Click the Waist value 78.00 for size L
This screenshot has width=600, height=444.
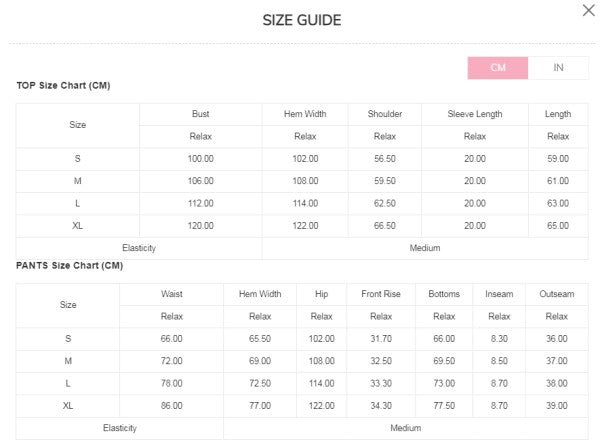171,383
